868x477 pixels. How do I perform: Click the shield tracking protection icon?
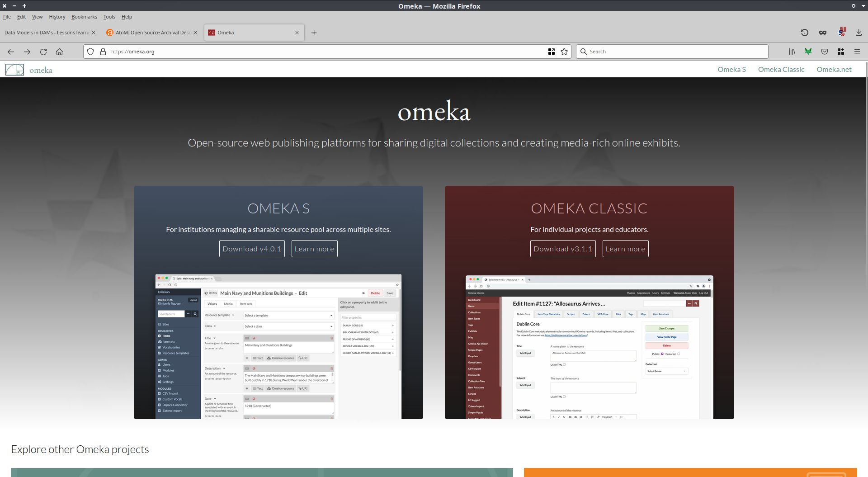(90, 52)
